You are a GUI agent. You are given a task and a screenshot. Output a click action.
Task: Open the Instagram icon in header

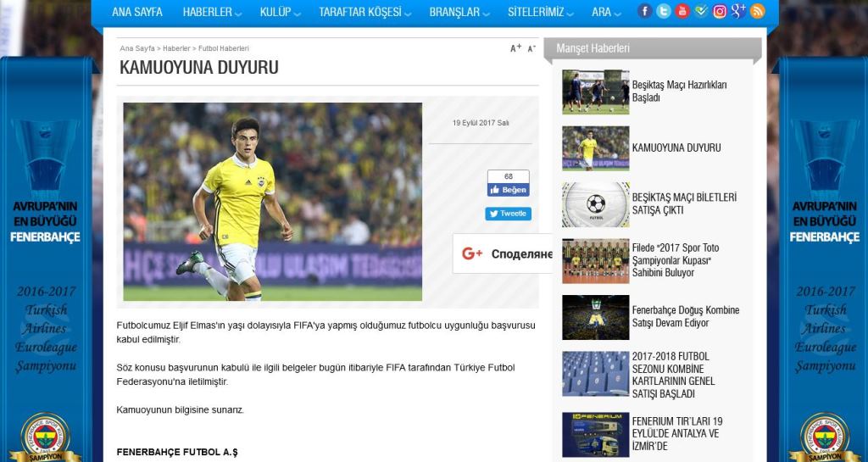(x=720, y=11)
